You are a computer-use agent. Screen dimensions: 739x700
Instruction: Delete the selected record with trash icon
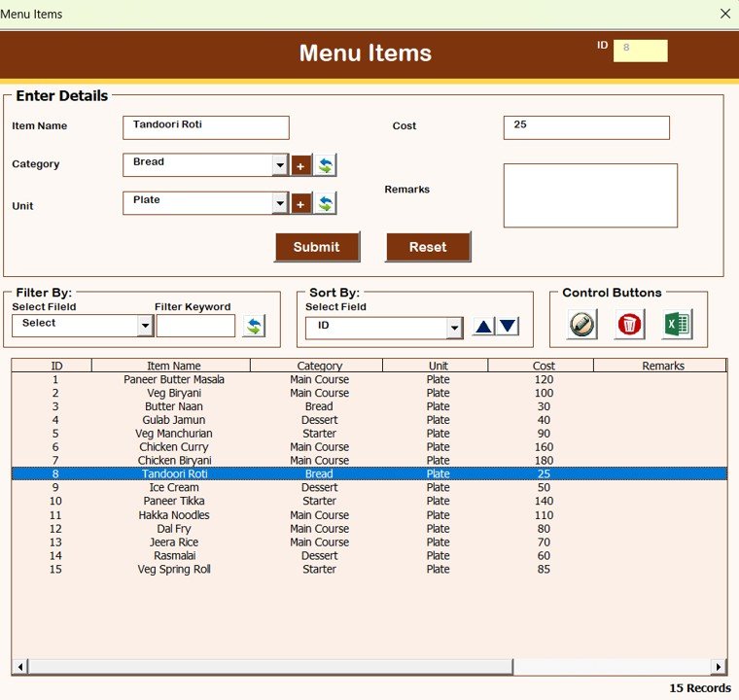[630, 325]
